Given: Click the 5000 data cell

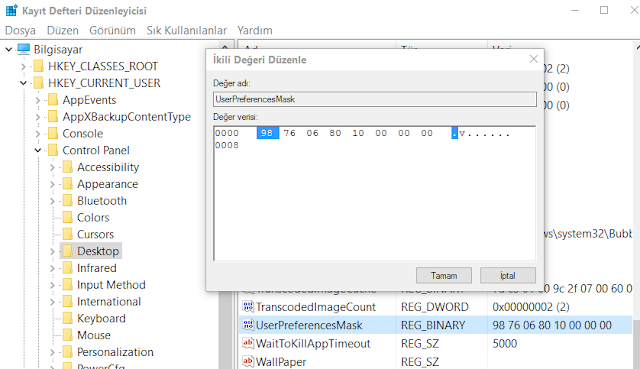Looking at the screenshot, I should (504, 343).
